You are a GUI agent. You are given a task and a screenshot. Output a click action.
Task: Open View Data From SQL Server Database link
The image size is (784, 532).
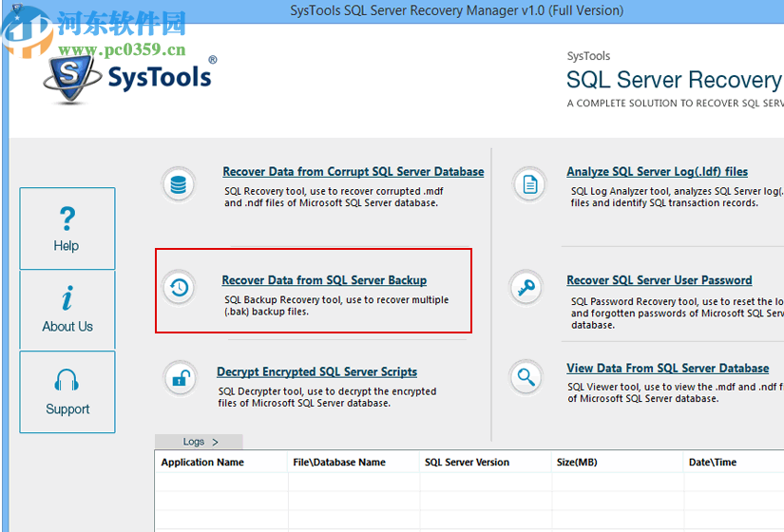pos(667,368)
